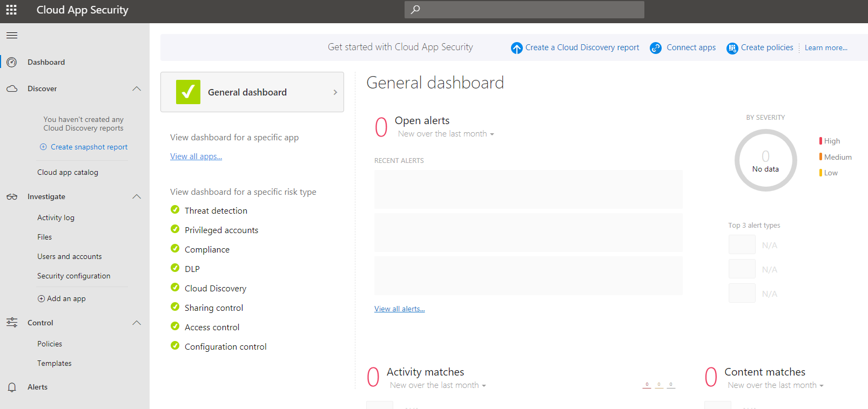The width and height of the screenshot is (868, 409).
Task: Click the No data severity donut chart
Action: [x=766, y=160]
